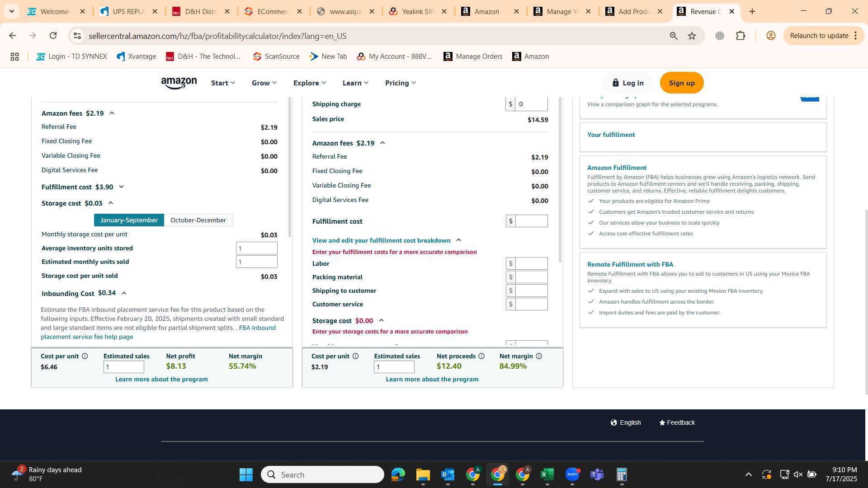Click the Log in button
This screenshot has height=488, width=868.
pyautogui.click(x=627, y=83)
